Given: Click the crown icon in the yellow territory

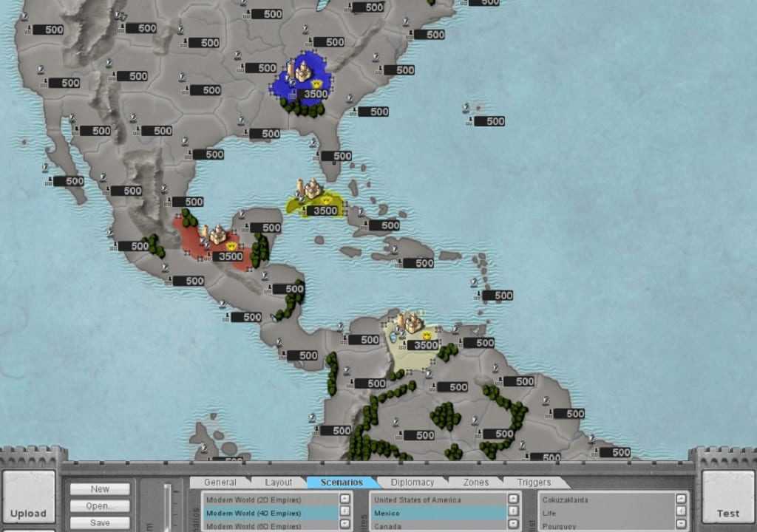Looking at the screenshot, I should 326,199.
